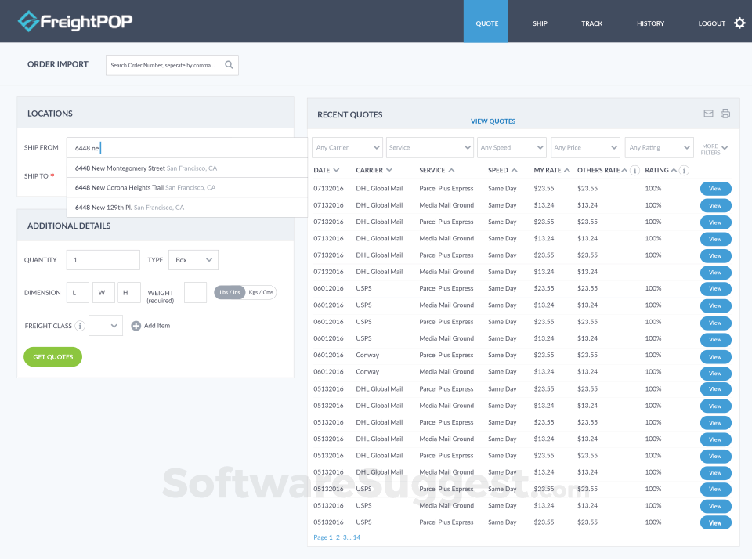Open the settings gear icon
This screenshot has width=752, height=560.
point(740,23)
